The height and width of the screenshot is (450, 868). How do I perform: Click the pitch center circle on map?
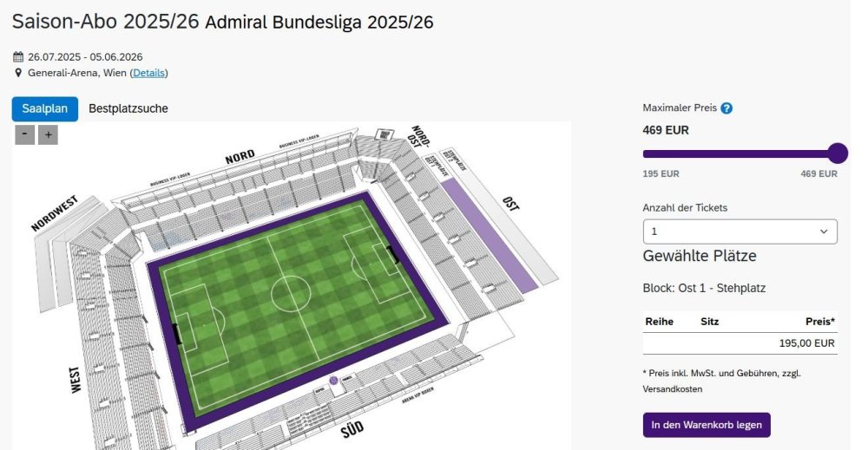pos(291,293)
